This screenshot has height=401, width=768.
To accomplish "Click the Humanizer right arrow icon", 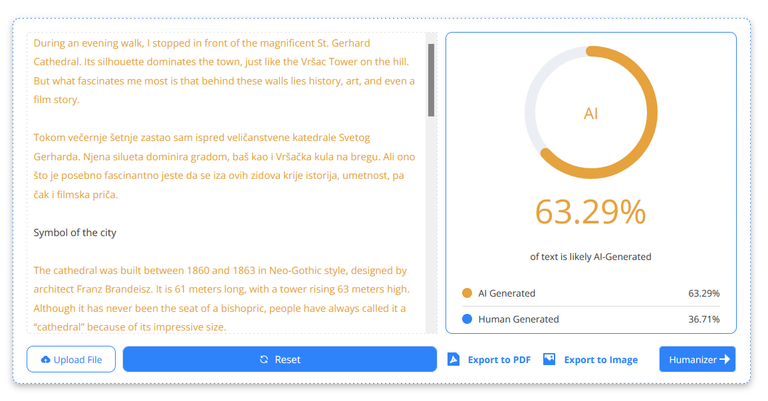I will (x=725, y=360).
